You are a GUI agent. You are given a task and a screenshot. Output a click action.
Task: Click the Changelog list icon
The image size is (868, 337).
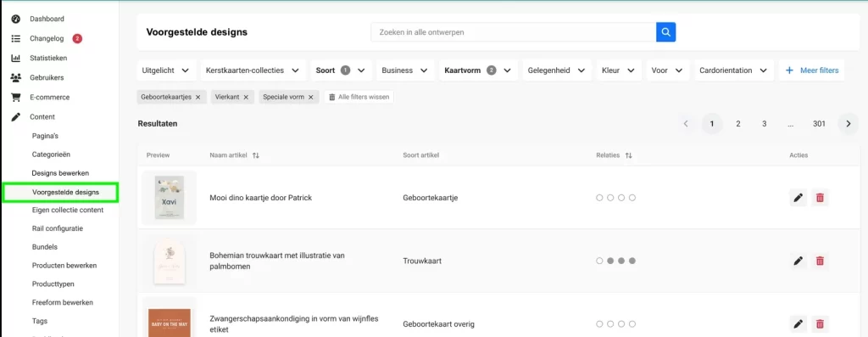click(16, 39)
